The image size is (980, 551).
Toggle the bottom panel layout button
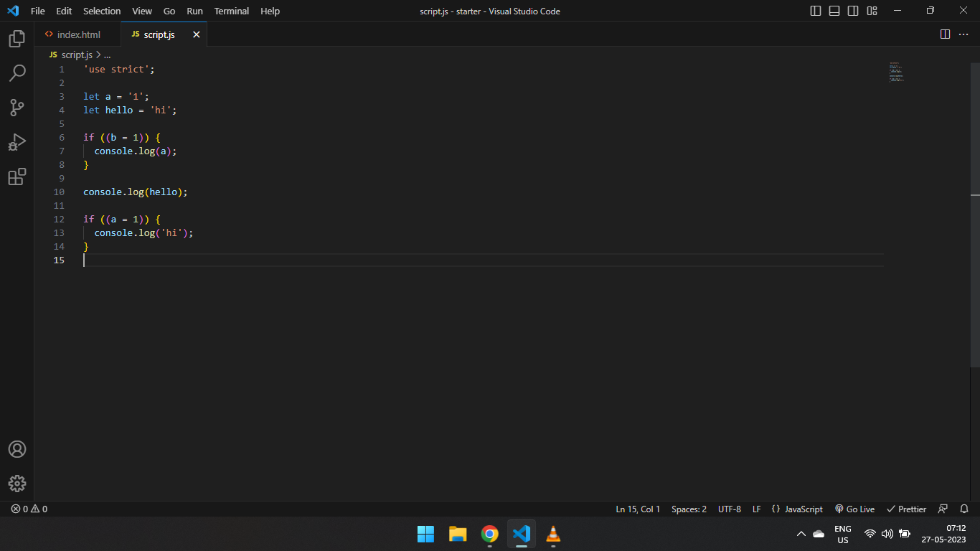[x=834, y=11]
